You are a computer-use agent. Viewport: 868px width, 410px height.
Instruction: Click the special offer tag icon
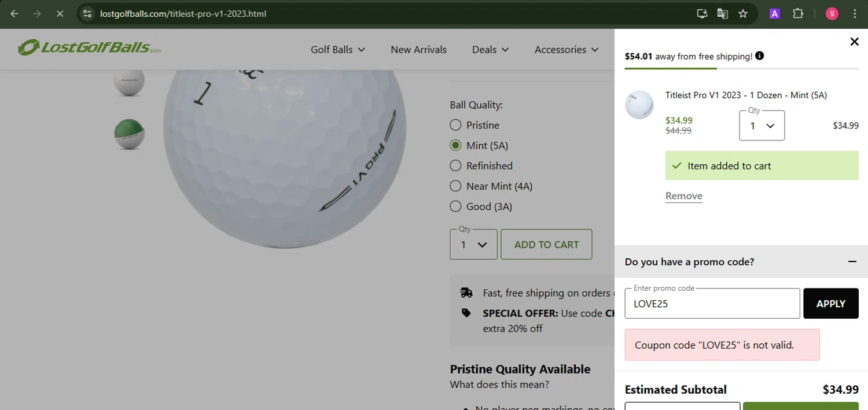[466, 313]
